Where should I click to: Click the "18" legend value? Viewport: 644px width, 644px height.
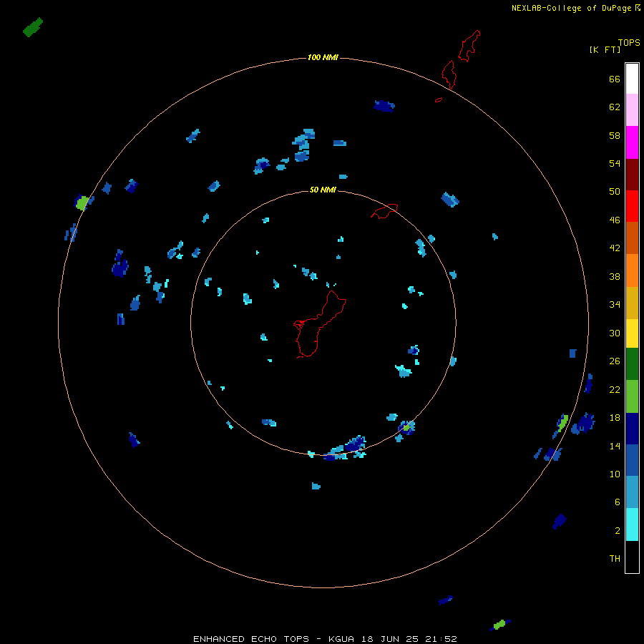coord(615,418)
